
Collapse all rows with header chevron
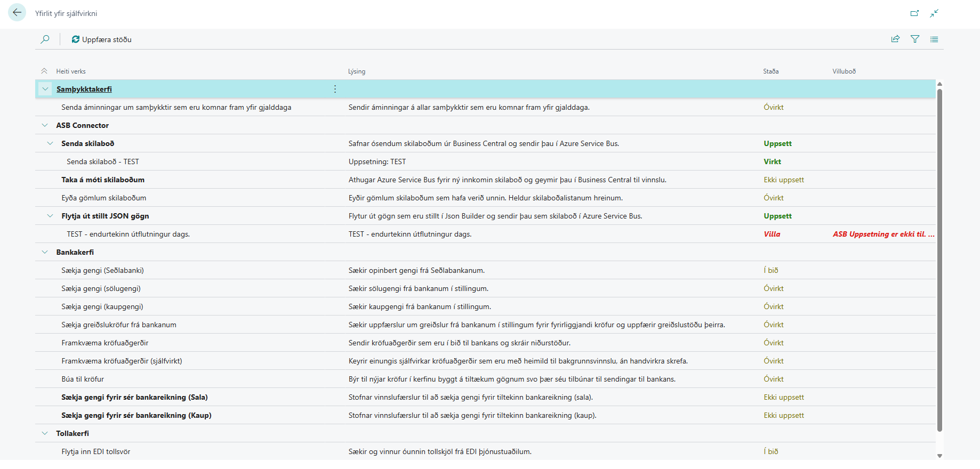(x=44, y=71)
